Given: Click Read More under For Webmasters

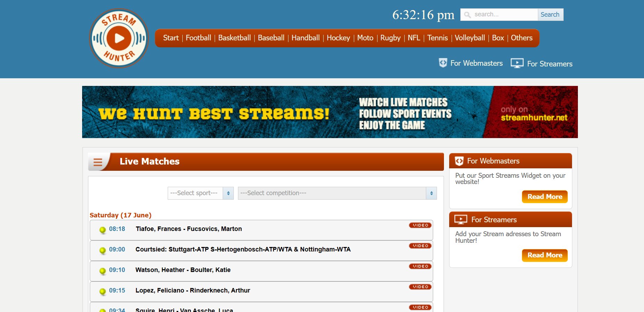Looking at the screenshot, I should coord(545,197).
